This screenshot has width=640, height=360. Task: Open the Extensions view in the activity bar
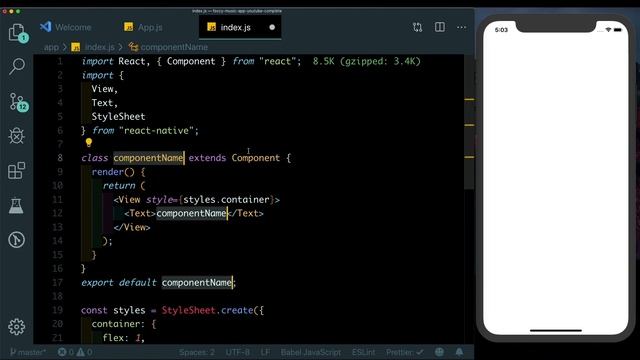[x=16, y=170]
